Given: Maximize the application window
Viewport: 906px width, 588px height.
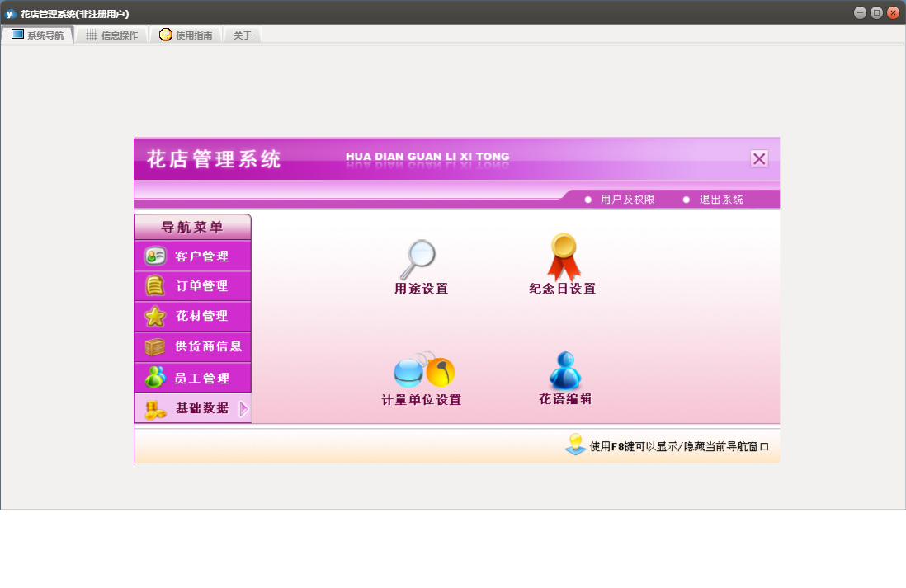Looking at the screenshot, I should point(876,12).
